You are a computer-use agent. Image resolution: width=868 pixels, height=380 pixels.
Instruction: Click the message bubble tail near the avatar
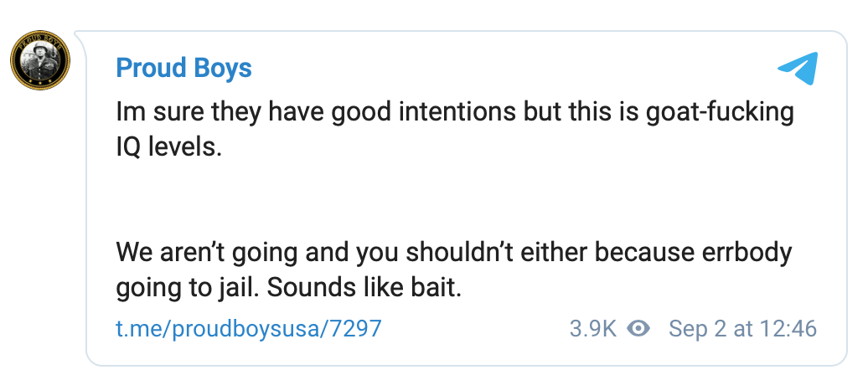tap(80, 36)
